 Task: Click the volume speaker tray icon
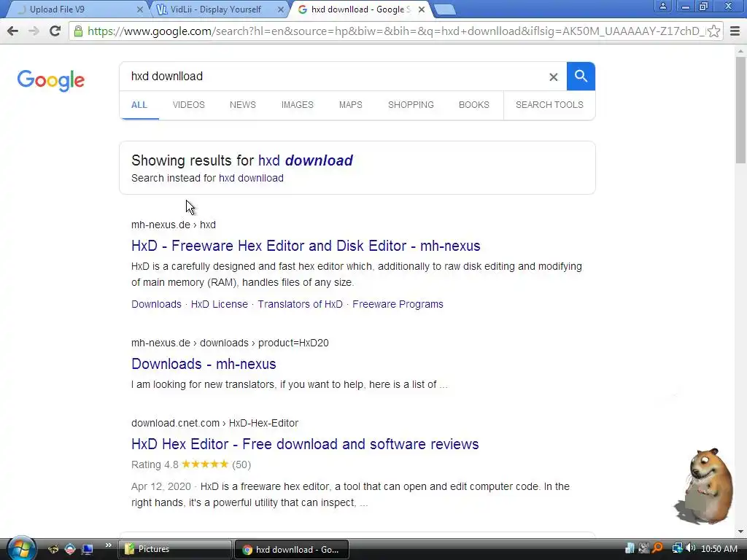pos(690,548)
